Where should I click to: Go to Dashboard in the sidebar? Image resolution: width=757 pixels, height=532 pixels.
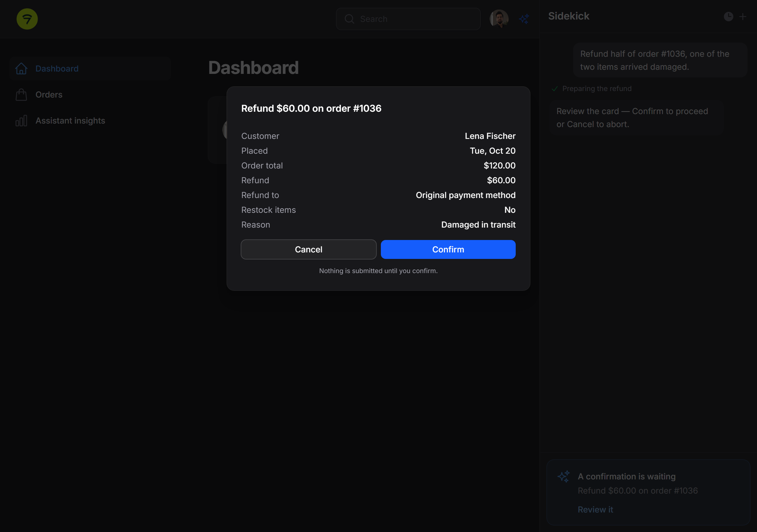(x=90, y=69)
